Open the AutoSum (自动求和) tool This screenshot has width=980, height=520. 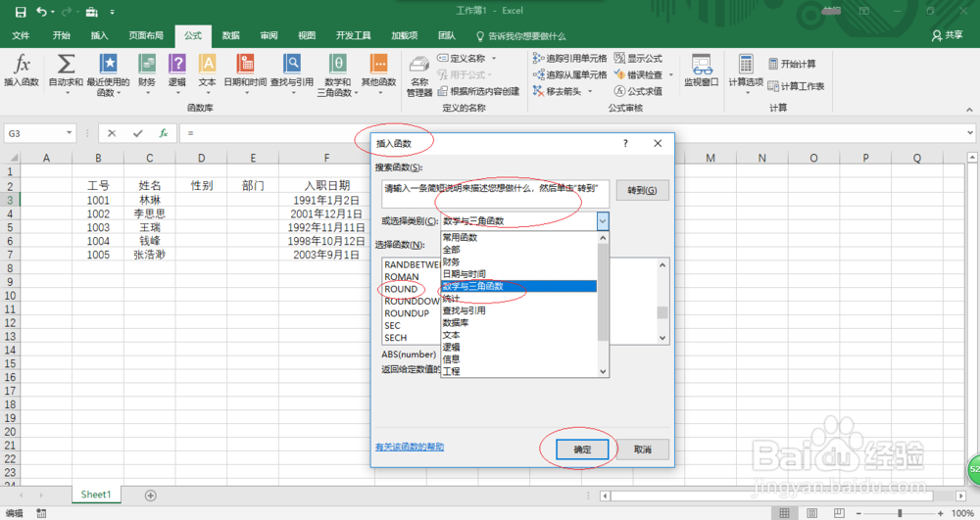66,73
